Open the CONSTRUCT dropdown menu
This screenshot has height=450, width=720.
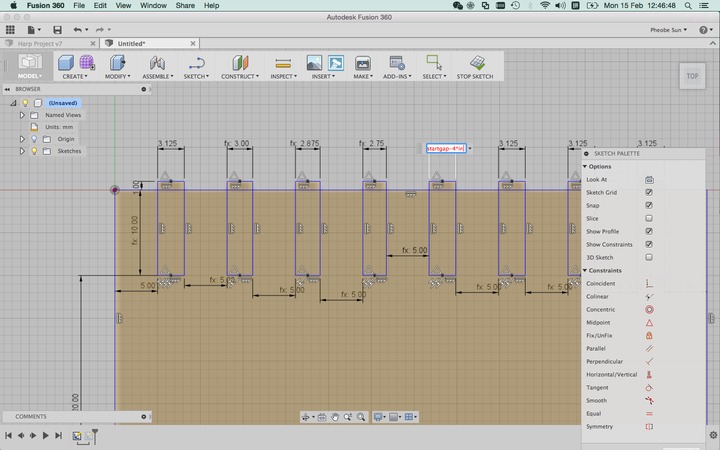[x=240, y=76]
